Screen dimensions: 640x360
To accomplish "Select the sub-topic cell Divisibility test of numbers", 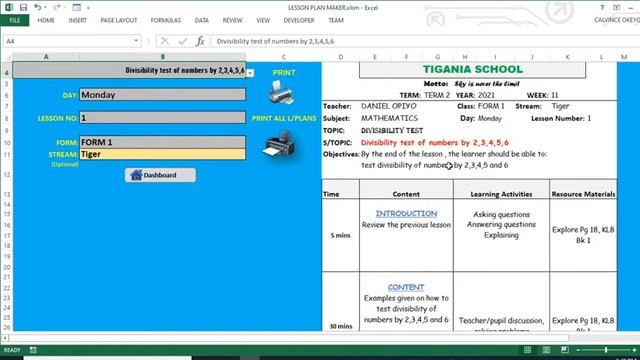I will 129,70.
